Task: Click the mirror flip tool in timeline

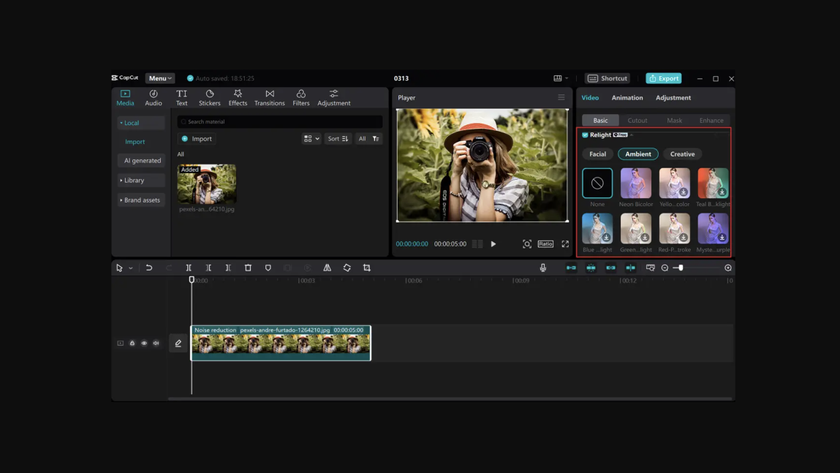Action: (x=327, y=268)
